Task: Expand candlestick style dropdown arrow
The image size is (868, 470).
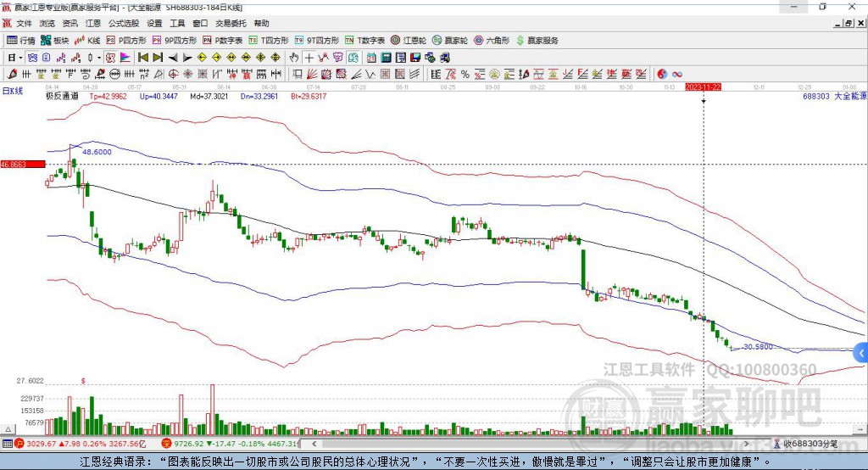Action: click(99, 58)
